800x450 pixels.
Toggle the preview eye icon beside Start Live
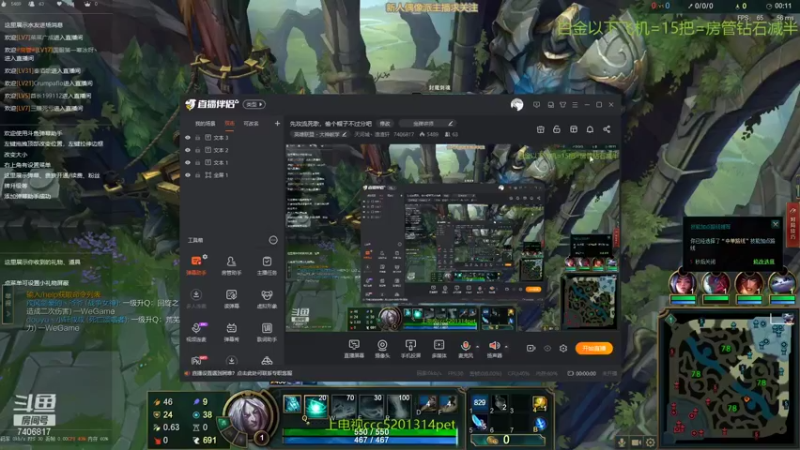pos(547,348)
